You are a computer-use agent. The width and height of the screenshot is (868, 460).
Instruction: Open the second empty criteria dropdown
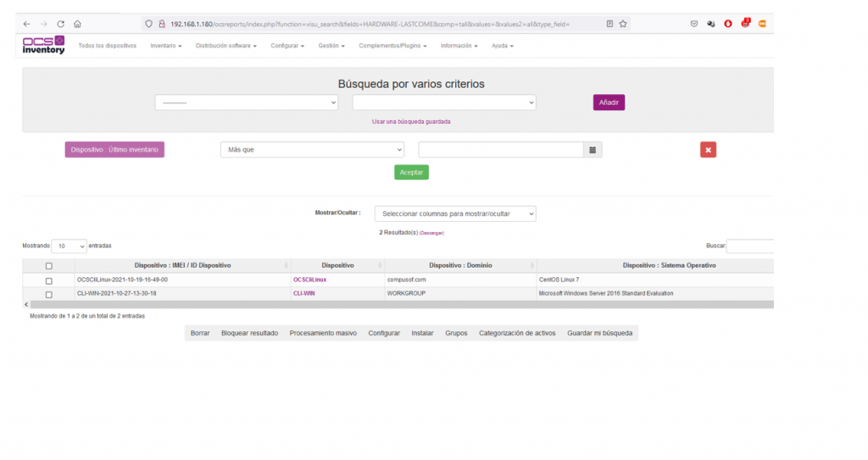(x=444, y=103)
